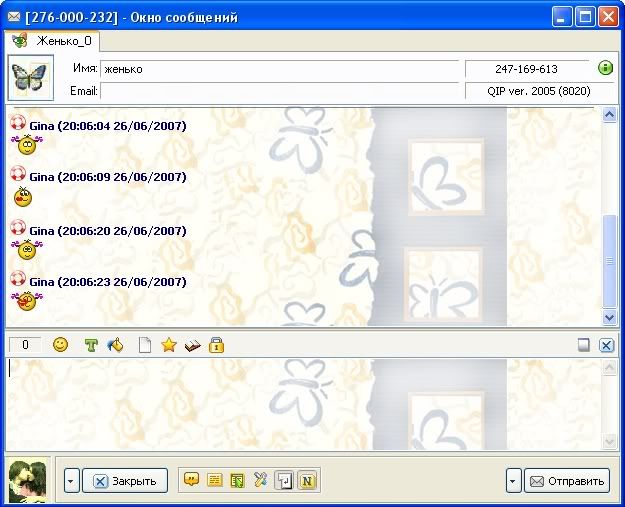This screenshot has width=625, height=507.
Task: Click the blue X icon right of toolbar
Action: (606, 345)
